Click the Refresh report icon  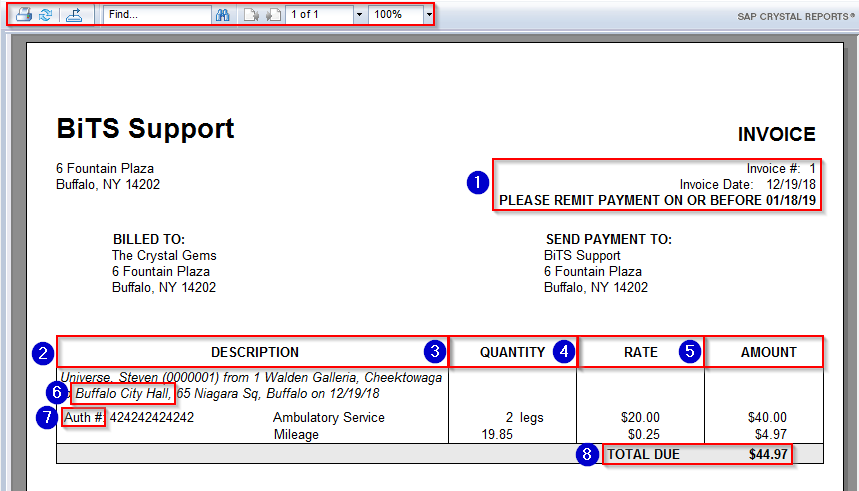(46, 14)
